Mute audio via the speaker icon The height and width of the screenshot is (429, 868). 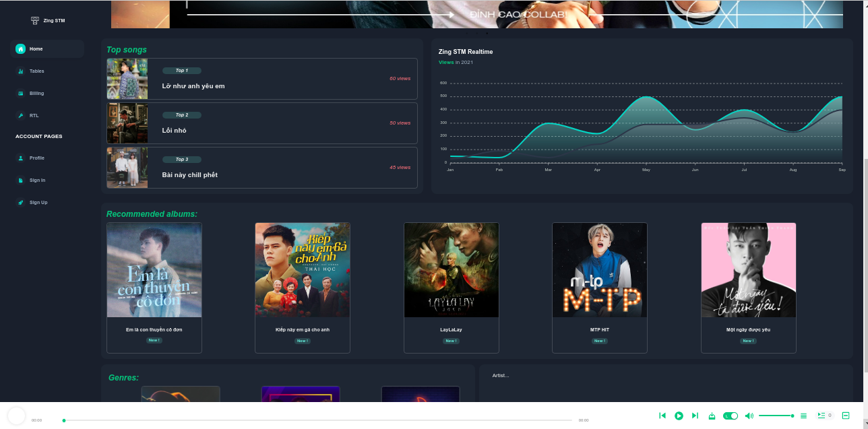coord(749,416)
